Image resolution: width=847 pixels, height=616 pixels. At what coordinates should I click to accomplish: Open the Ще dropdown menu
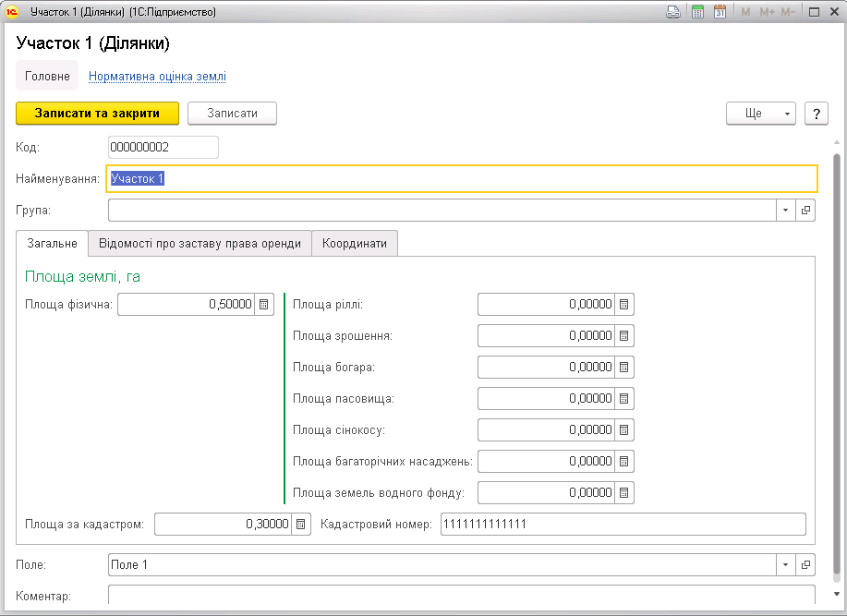tap(761, 113)
